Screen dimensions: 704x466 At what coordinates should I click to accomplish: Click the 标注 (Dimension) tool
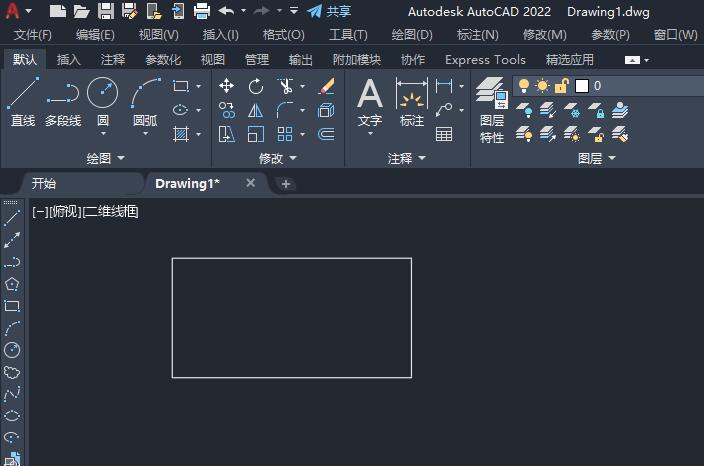411,101
